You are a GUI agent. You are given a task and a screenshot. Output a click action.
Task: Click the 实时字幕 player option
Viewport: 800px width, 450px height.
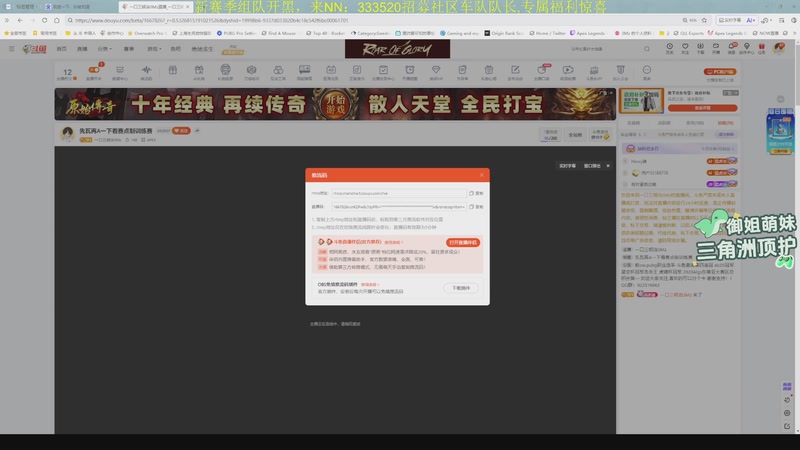(x=567, y=166)
